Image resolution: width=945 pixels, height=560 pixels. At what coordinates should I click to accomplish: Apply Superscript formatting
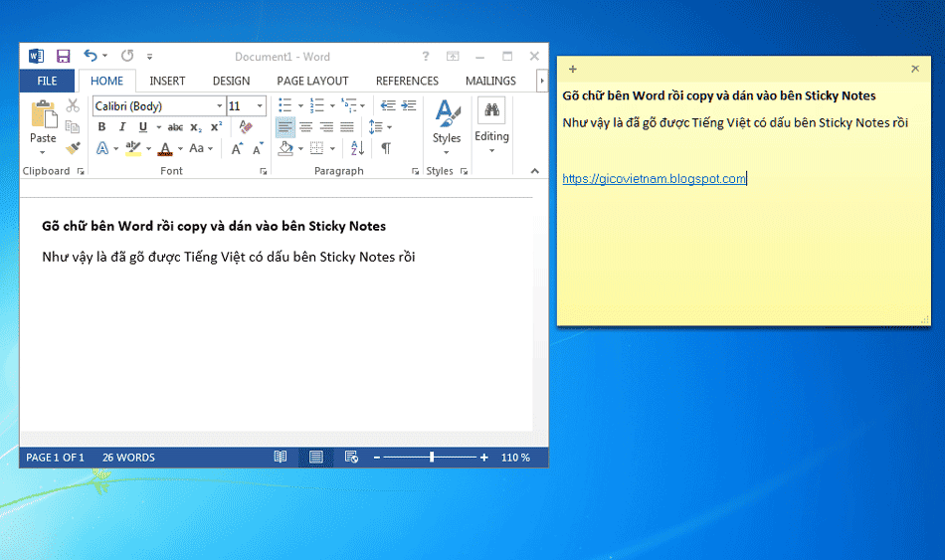point(216,127)
